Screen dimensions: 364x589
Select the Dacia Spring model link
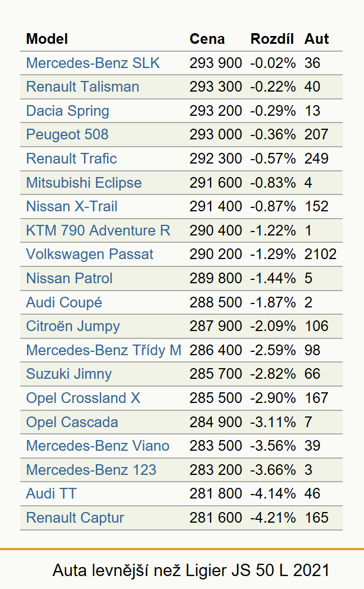click(67, 111)
